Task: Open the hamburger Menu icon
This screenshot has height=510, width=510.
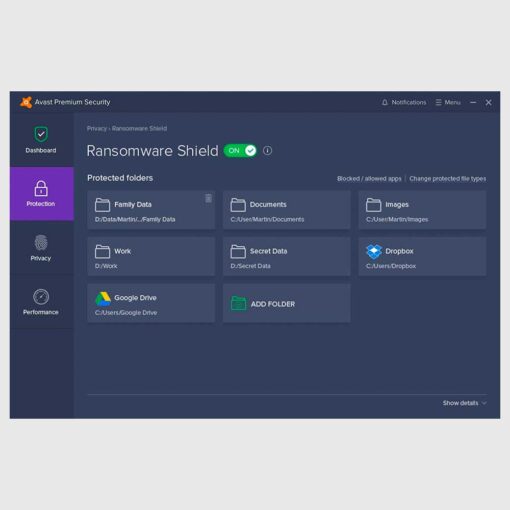Action: pos(438,102)
